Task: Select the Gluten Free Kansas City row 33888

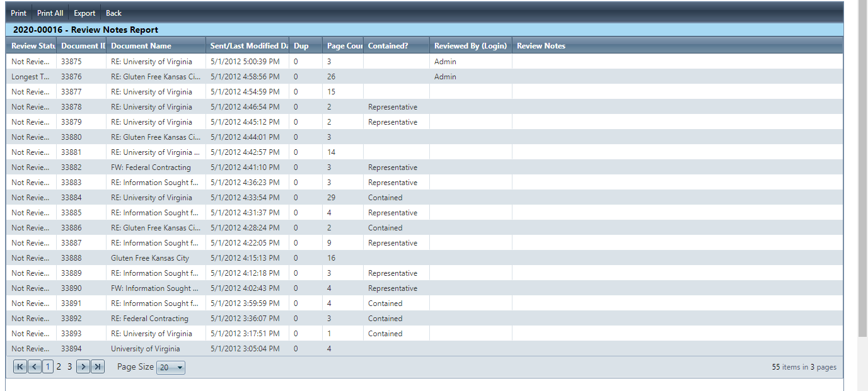Action: [x=150, y=258]
